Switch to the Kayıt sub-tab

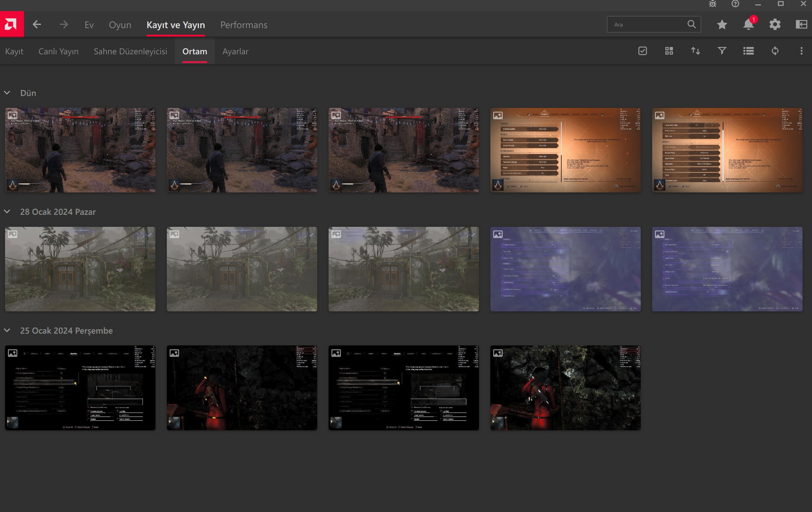[x=14, y=51]
